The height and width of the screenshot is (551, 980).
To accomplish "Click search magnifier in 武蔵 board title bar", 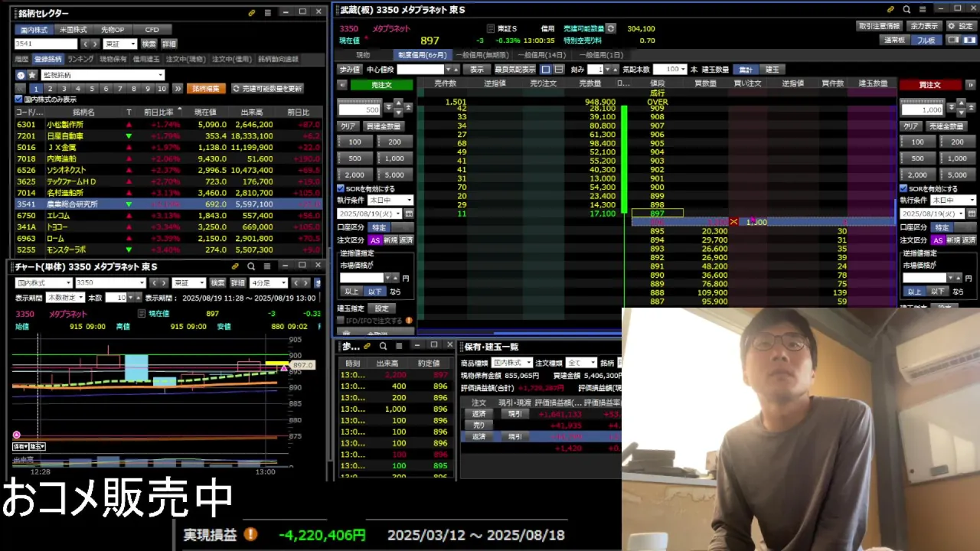I will click(x=906, y=9).
